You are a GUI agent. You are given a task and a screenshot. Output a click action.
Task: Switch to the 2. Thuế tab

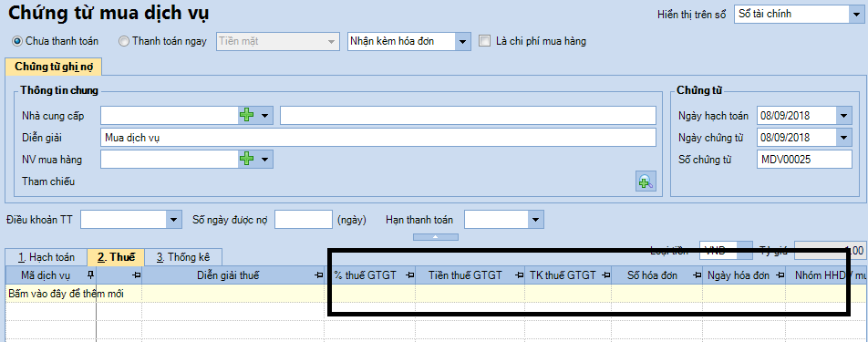[x=115, y=257]
